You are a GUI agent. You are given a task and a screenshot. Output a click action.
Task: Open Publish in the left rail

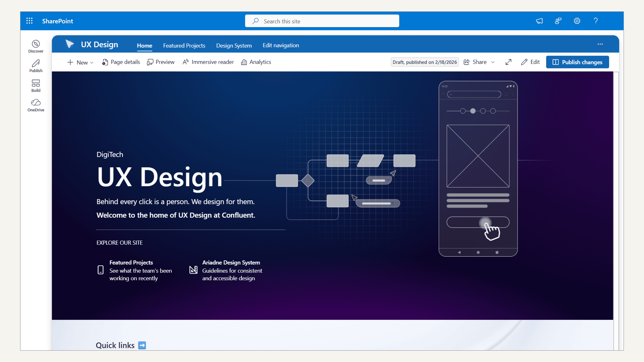[36, 66]
